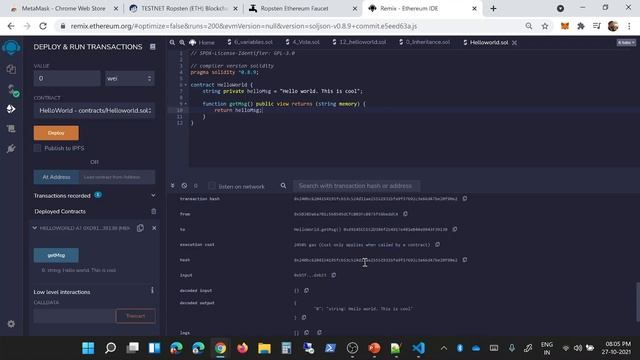Open Visual Studio Code from taskbar
The image size is (640, 360).
(x=418, y=348)
